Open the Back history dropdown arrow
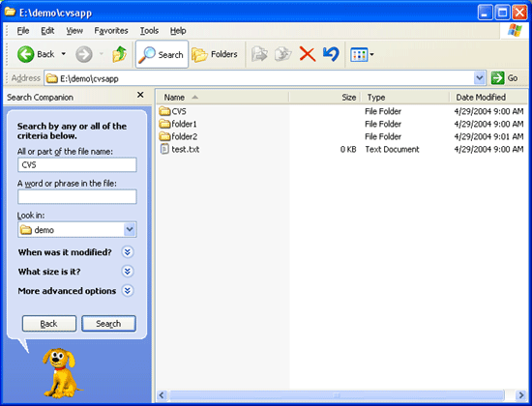This screenshot has height=406, width=532. (x=64, y=54)
